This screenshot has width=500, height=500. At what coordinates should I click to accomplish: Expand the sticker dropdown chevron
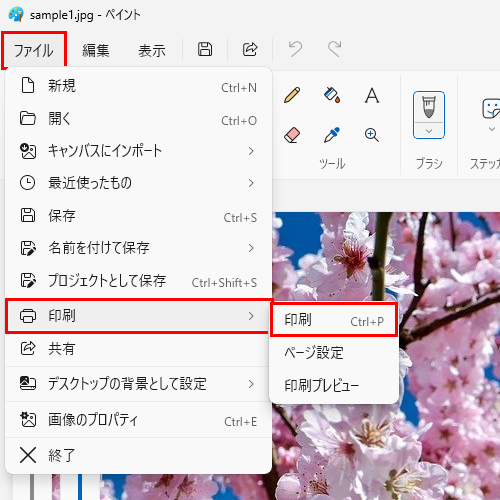pyautogui.click(x=492, y=129)
